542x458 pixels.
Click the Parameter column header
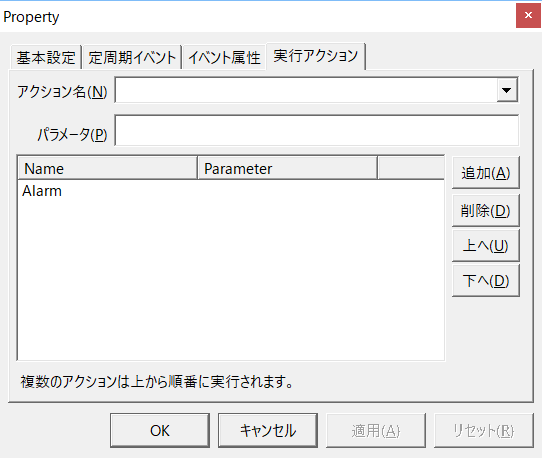click(x=287, y=168)
